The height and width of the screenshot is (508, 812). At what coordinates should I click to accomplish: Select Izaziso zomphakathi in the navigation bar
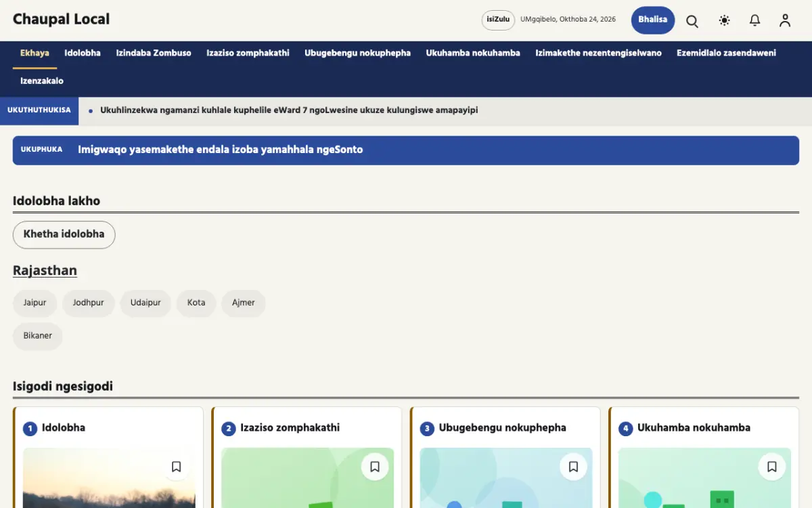coord(248,54)
